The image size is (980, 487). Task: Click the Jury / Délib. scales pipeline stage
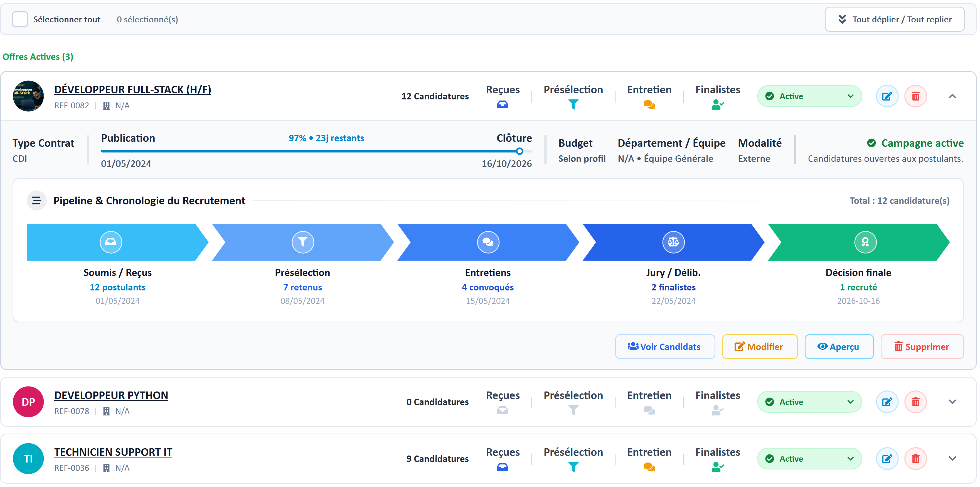pyautogui.click(x=673, y=242)
